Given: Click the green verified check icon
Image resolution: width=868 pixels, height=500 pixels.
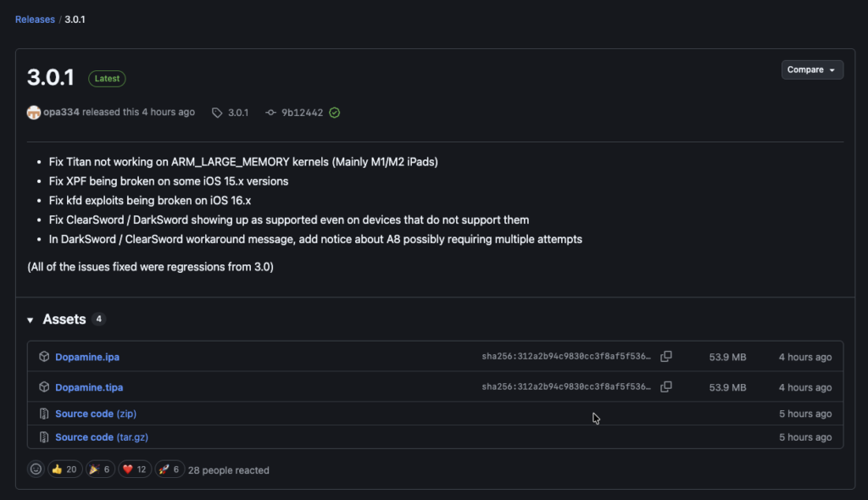Looking at the screenshot, I should coord(334,113).
